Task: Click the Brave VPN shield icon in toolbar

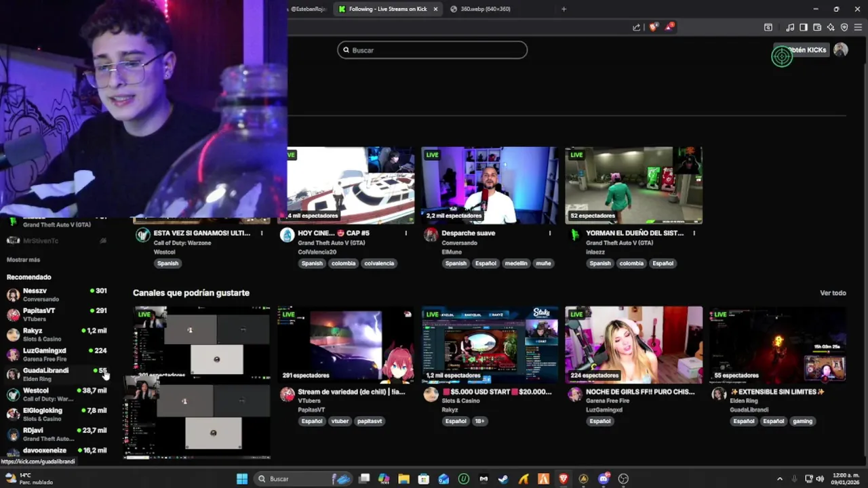Action: coord(844,27)
